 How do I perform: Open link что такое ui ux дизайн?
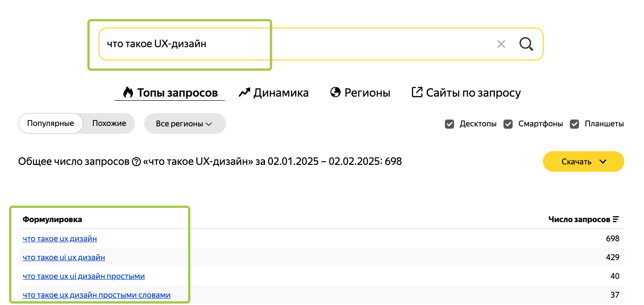(x=64, y=257)
